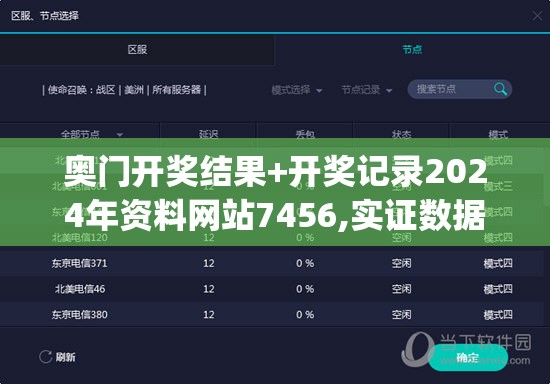550x384 pixels.
Task: Click 空闲 status of 北美电信46
Action: pos(402,289)
